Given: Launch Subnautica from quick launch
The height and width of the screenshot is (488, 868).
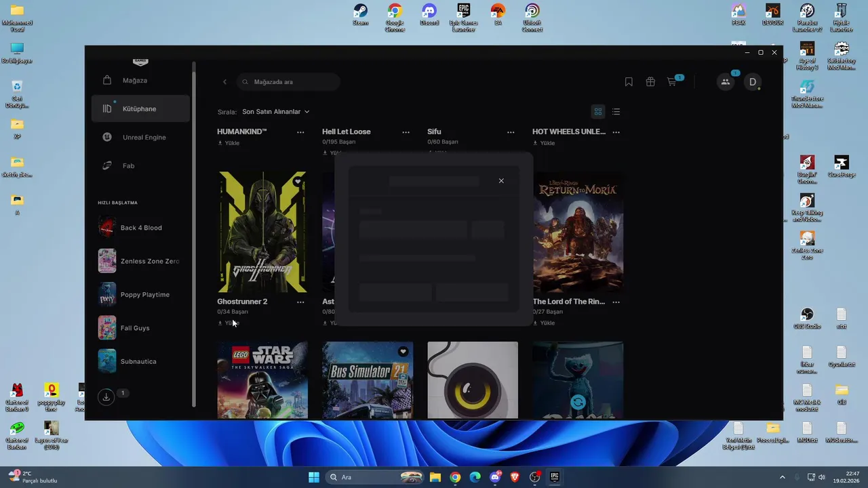Looking at the screenshot, I should (140, 361).
